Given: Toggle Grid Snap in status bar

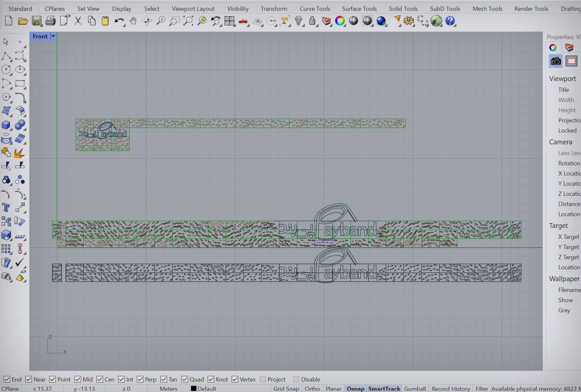Looking at the screenshot, I should (286, 389).
